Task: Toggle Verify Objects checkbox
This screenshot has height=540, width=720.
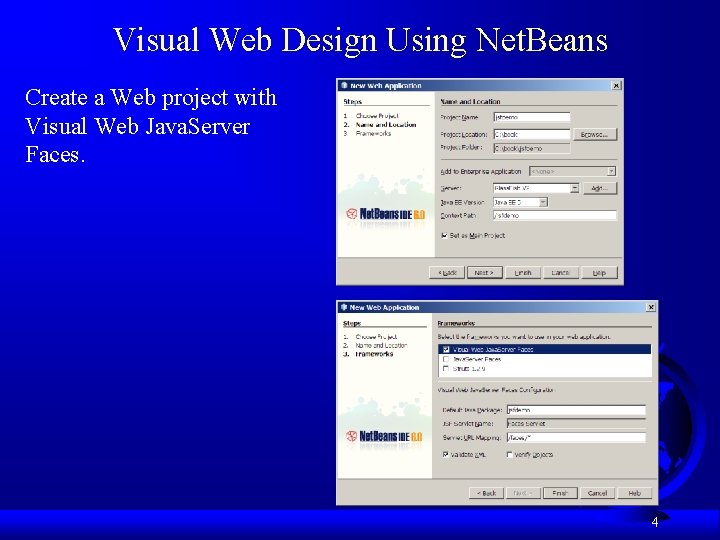Action: click(x=509, y=455)
